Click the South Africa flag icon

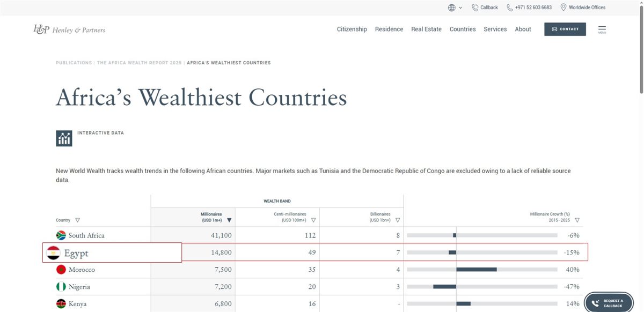point(61,235)
